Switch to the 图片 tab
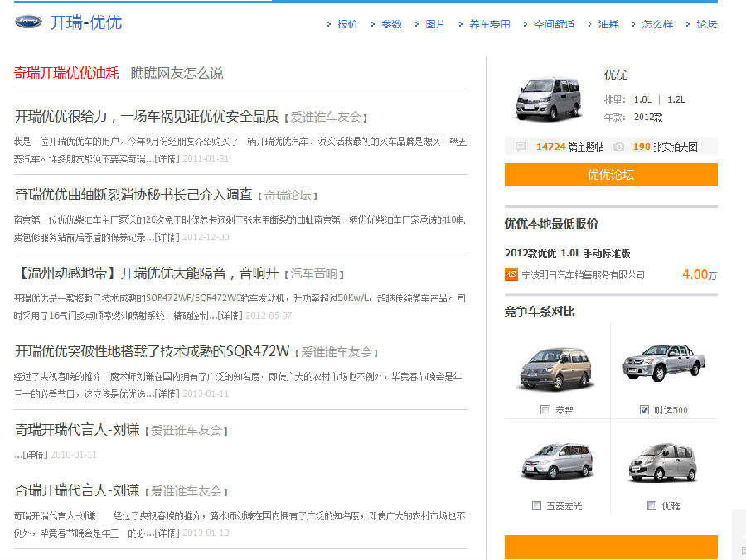This screenshot has width=746, height=560. tap(434, 24)
